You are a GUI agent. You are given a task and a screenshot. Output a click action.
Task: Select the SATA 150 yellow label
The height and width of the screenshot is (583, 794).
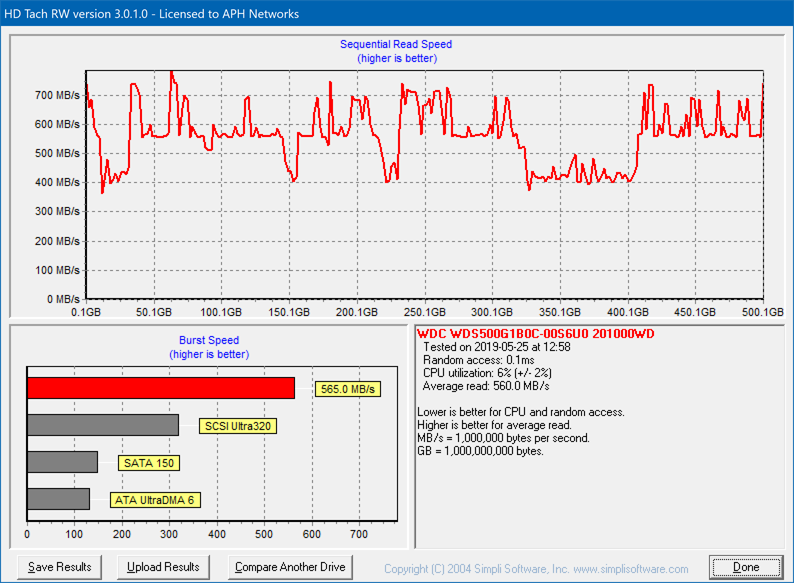point(149,463)
